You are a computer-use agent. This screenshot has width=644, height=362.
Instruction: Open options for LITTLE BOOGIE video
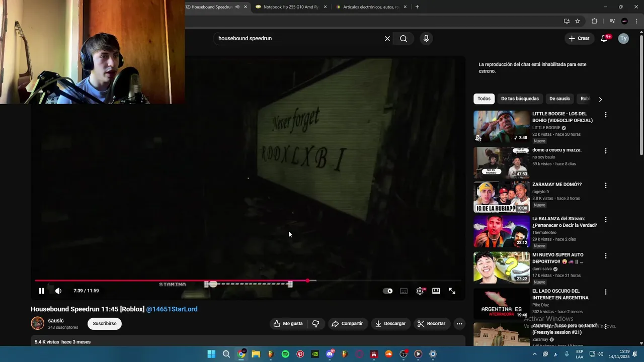(606, 115)
